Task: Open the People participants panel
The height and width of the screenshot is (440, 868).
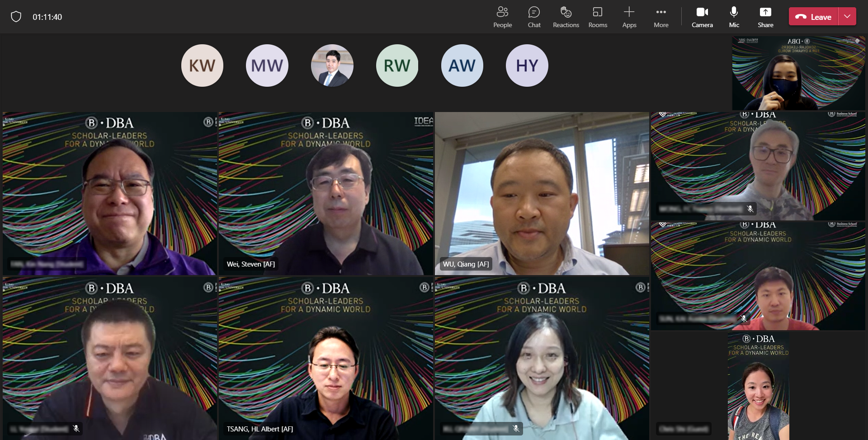Action: (x=502, y=17)
